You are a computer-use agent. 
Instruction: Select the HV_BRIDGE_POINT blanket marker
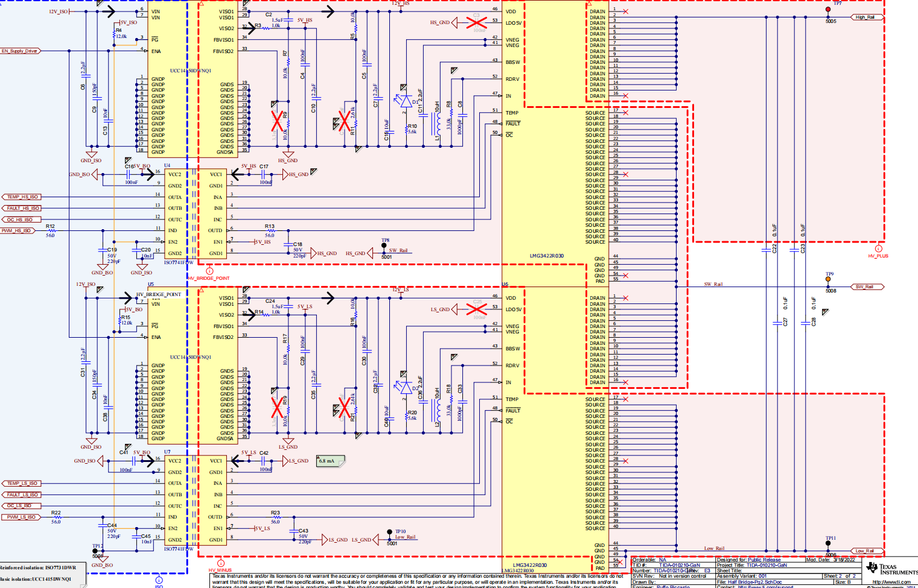(x=209, y=271)
